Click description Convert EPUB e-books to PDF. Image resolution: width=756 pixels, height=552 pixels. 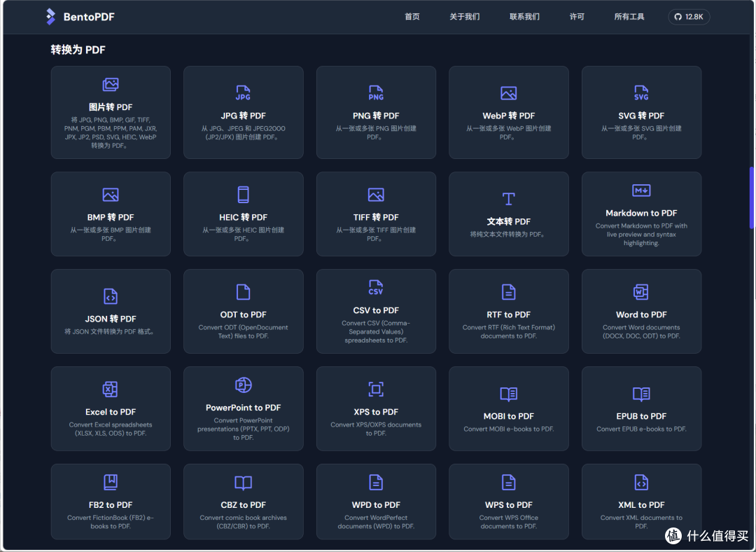click(641, 429)
